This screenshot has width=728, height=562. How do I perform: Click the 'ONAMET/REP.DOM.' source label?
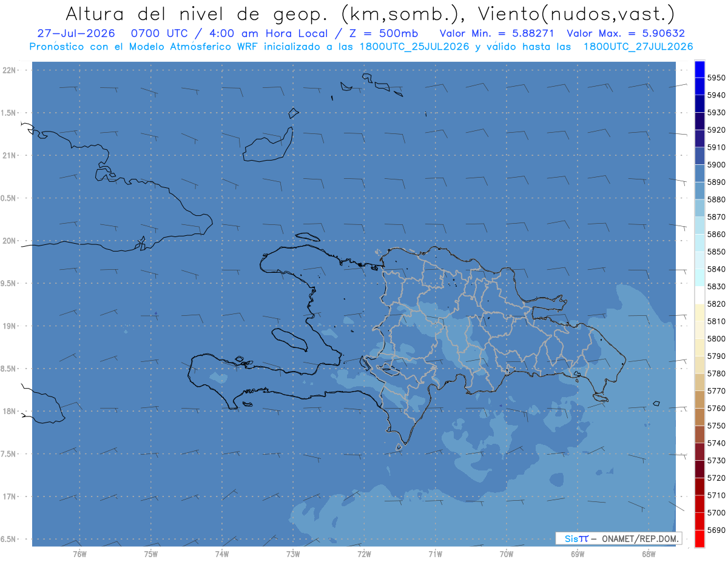pyautogui.click(x=639, y=538)
